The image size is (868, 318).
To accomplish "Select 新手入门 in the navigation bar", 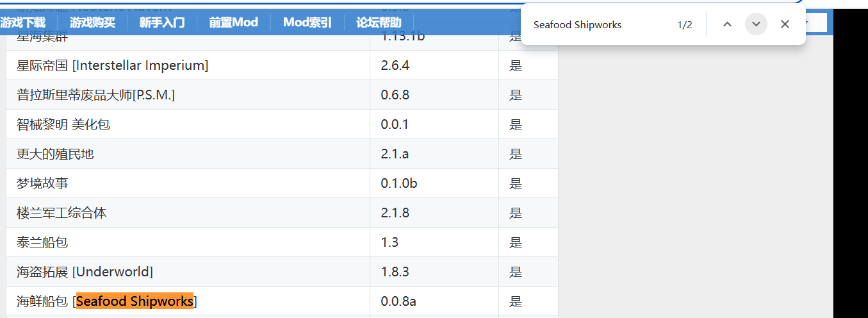I will click(x=162, y=23).
